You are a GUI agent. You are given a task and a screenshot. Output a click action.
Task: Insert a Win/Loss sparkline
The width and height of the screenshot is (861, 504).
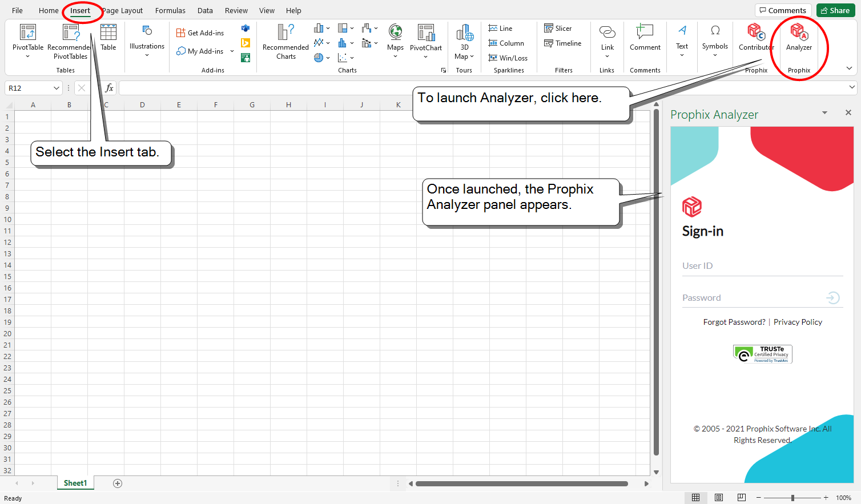tap(508, 58)
